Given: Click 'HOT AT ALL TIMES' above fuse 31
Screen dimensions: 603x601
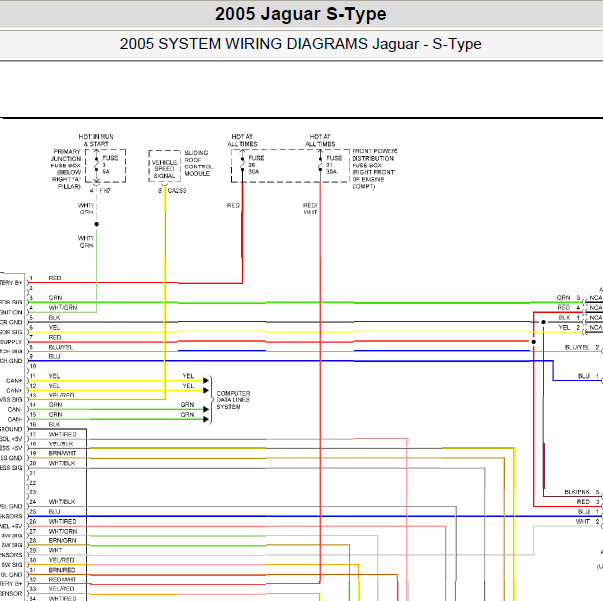Looking at the screenshot, I should coord(320,140).
